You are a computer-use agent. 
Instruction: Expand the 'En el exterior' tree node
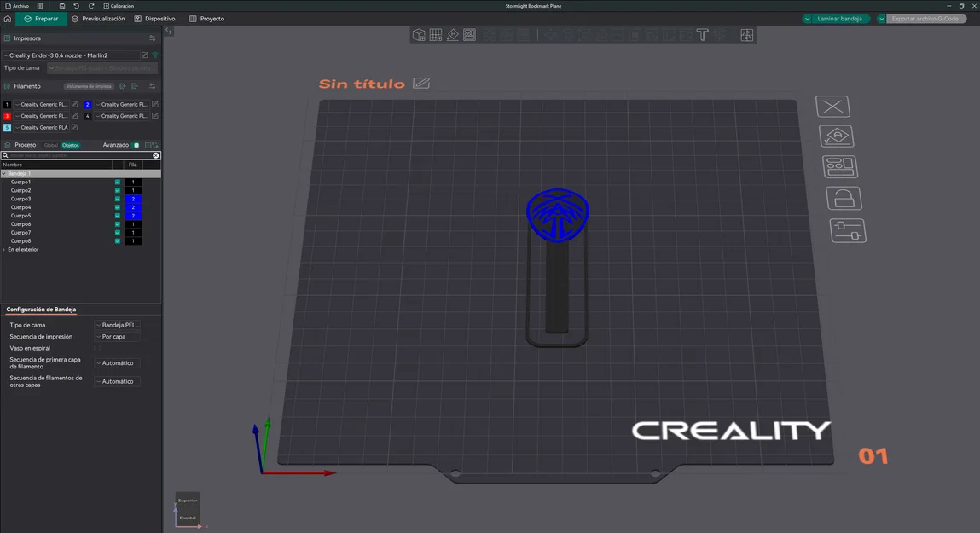[3, 249]
